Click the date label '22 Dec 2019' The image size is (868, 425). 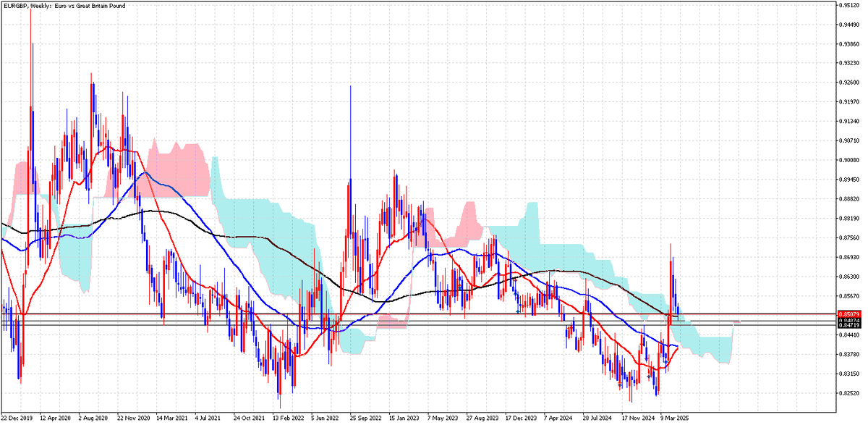coord(18,418)
